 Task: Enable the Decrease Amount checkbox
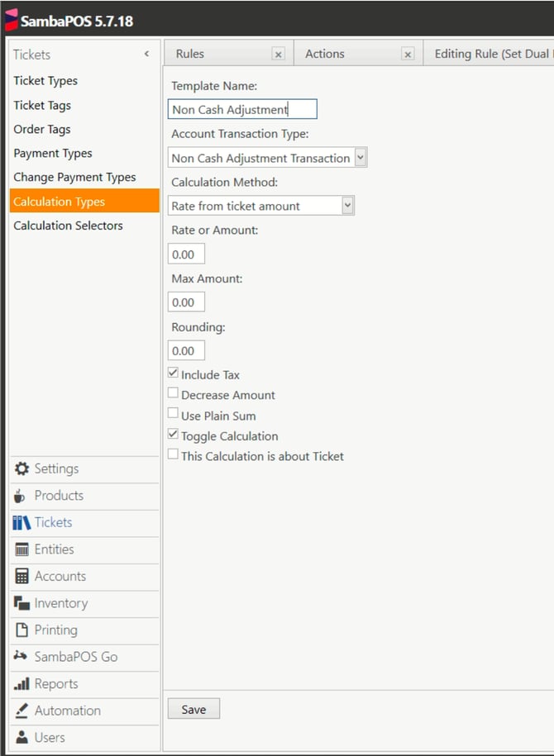[x=173, y=393]
